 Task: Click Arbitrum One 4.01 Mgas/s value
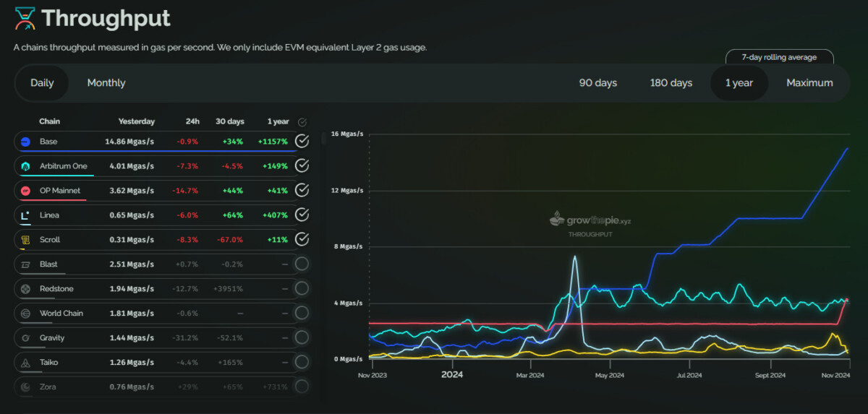click(131, 166)
